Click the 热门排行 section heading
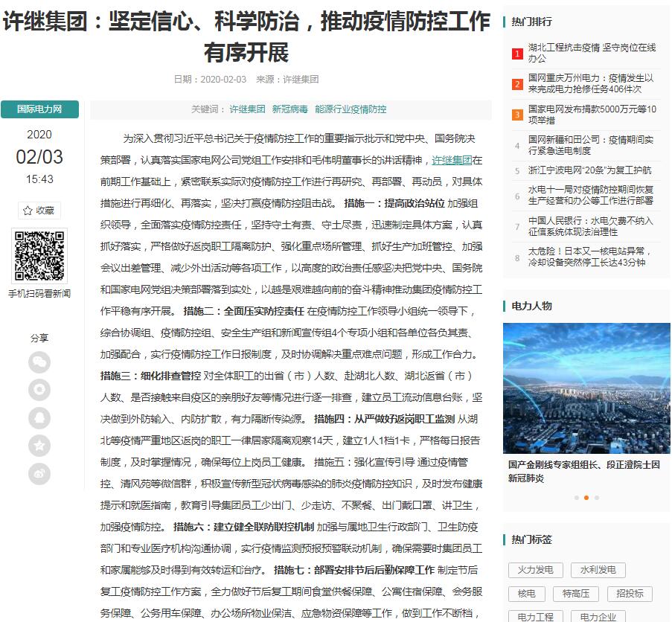Image resolution: width=672 pixels, height=622 pixels. [x=531, y=22]
